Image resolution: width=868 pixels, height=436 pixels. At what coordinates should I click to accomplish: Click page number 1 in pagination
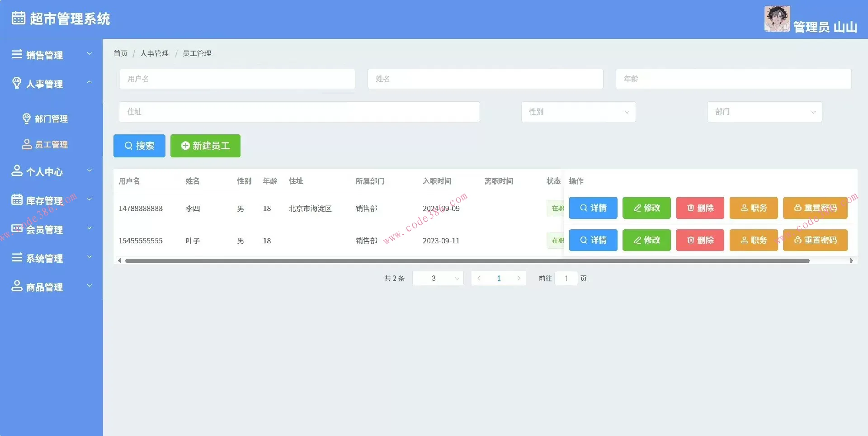498,278
